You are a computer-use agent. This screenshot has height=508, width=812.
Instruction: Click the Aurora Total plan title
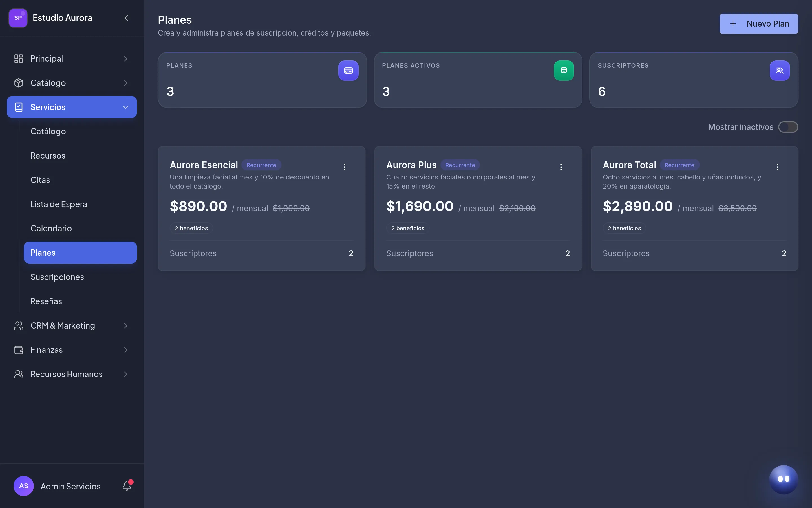pos(629,165)
